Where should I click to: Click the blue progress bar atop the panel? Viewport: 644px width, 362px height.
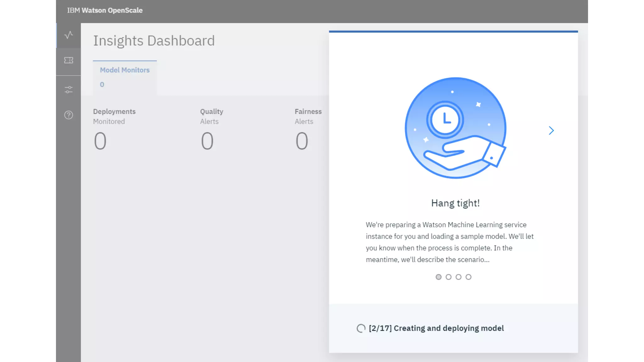[x=453, y=31]
